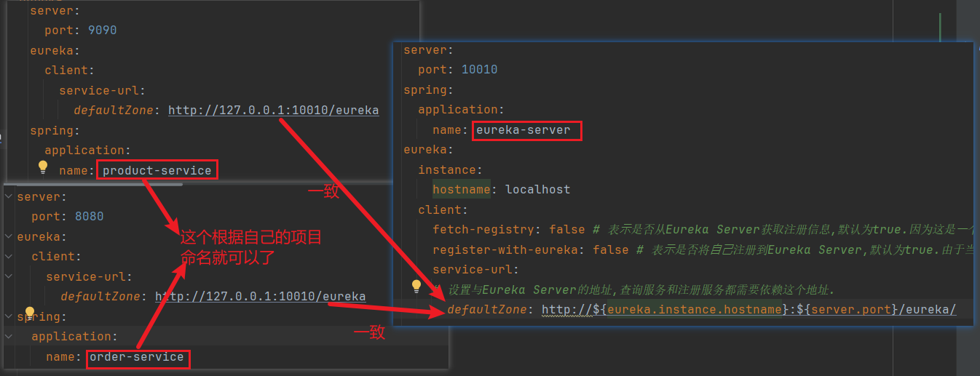Screen dimensions: 980x376
Task: Open the lightbulb hint in the eureka-server file
Action: (416, 286)
